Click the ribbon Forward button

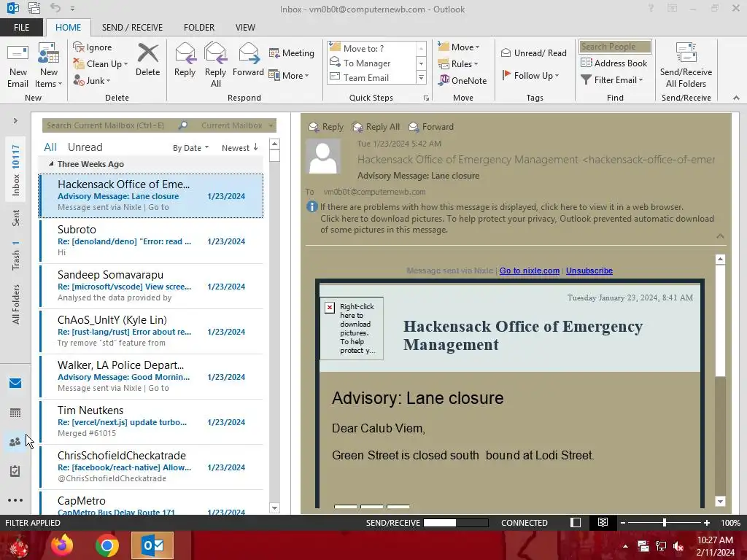[248, 60]
